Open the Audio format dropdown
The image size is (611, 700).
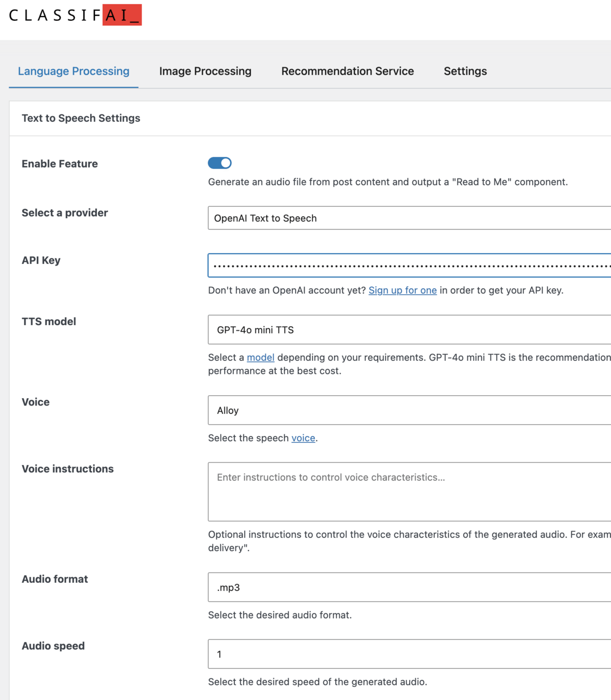point(409,587)
